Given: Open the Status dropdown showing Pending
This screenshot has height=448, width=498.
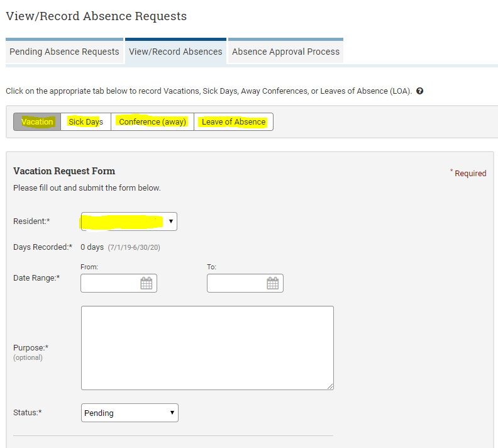Looking at the screenshot, I should (x=130, y=413).
